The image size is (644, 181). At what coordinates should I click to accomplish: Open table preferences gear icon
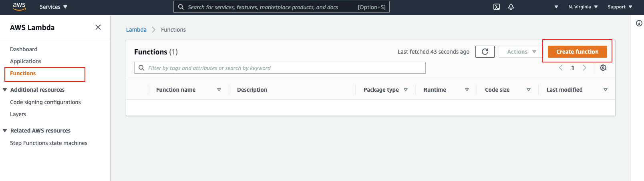pos(603,68)
